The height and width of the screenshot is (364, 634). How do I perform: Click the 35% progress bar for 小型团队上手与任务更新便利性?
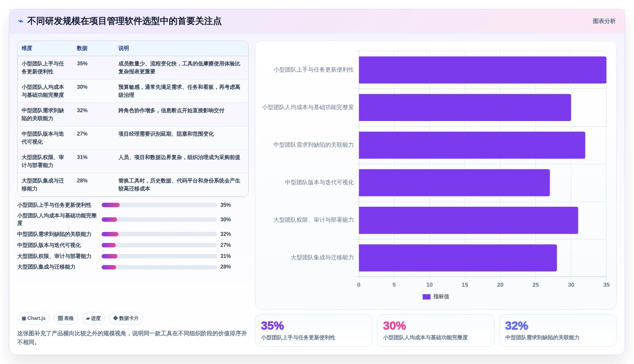pyautogui.click(x=159, y=205)
